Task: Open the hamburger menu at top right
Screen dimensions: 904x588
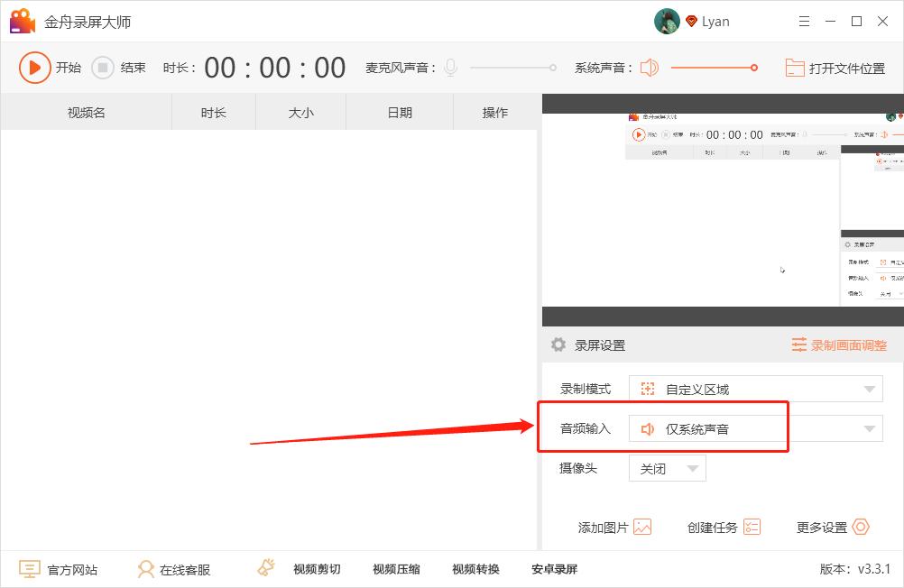Action: 804,21
